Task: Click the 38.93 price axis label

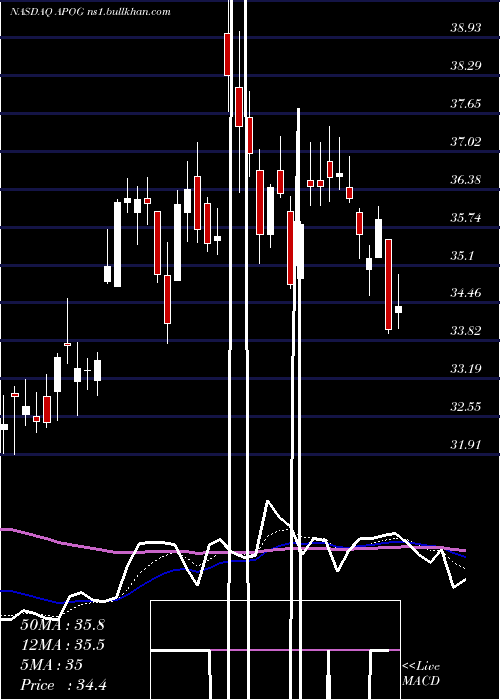Action: point(466,28)
